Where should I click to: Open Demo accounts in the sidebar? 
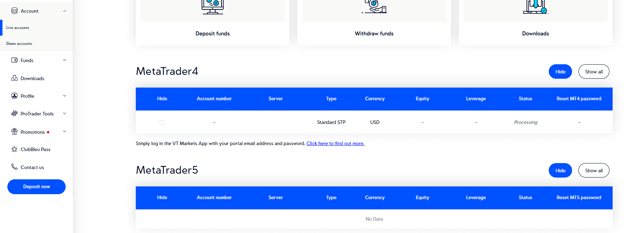19,43
